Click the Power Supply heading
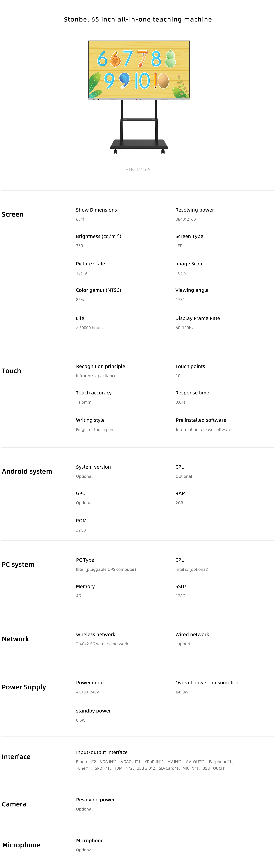276x868 pixels. click(x=24, y=687)
